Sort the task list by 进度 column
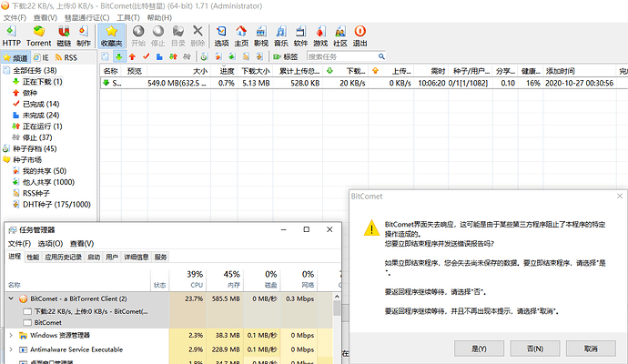 [225, 71]
